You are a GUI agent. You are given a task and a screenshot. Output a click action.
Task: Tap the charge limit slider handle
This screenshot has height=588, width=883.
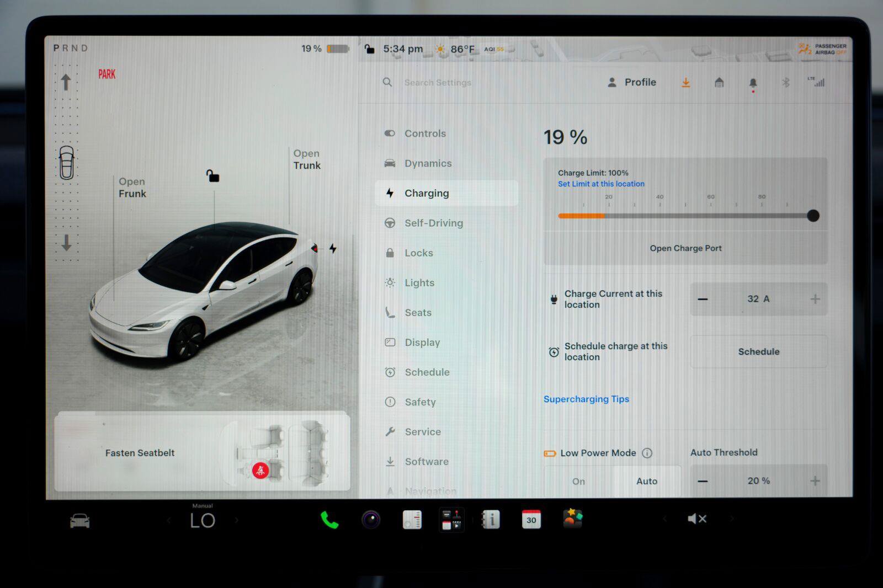pyautogui.click(x=812, y=216)
